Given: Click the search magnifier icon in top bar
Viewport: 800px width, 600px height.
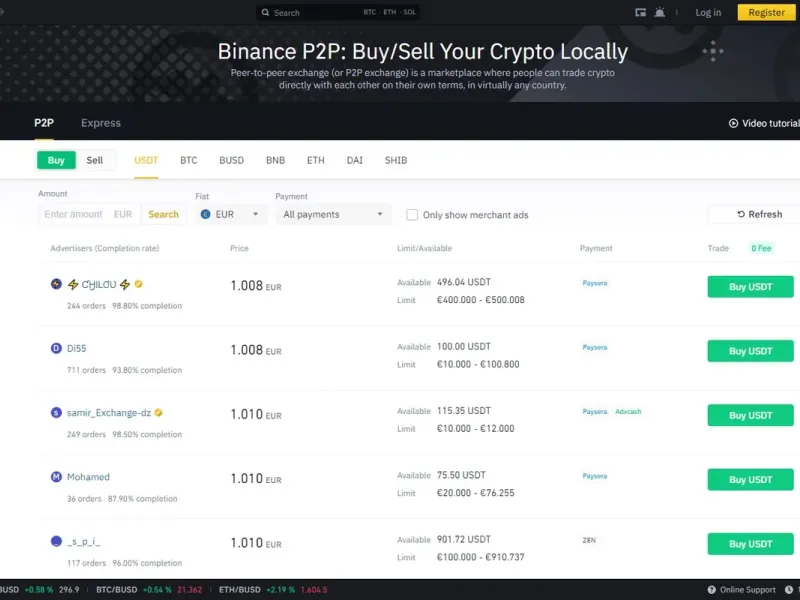Looking at the screenshot, I should pyautogui.click(x=265, y=12).
